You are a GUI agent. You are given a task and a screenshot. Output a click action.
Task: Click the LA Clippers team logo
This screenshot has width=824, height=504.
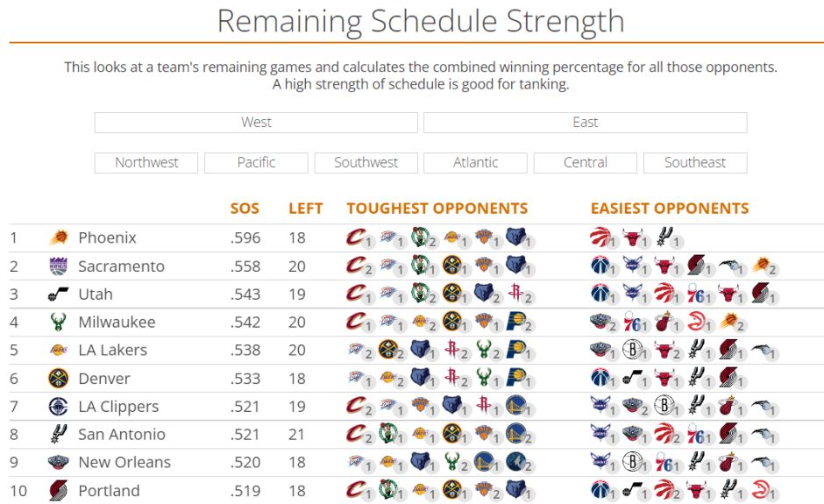click(59, 407)
